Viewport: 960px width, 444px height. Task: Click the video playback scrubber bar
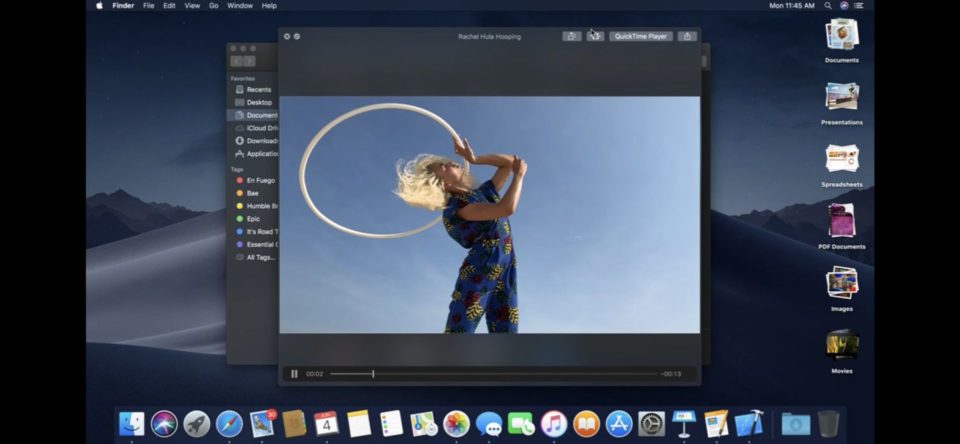(x=493, y=374)
